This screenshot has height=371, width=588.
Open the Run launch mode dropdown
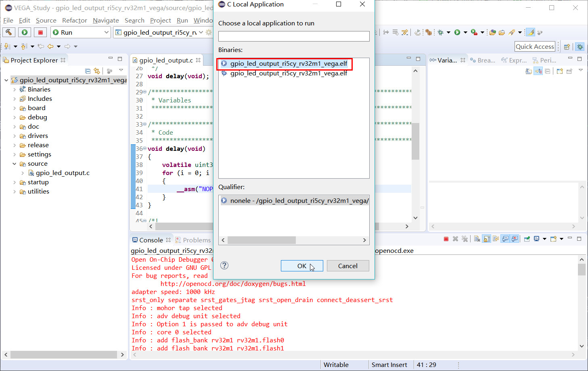[106, 32]
